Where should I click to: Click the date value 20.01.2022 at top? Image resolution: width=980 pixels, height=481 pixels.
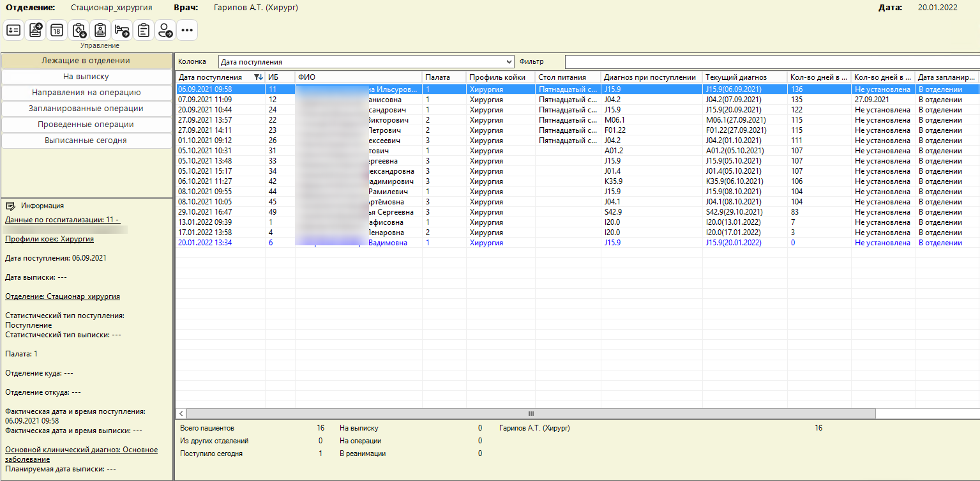click(x=938, y=8)
